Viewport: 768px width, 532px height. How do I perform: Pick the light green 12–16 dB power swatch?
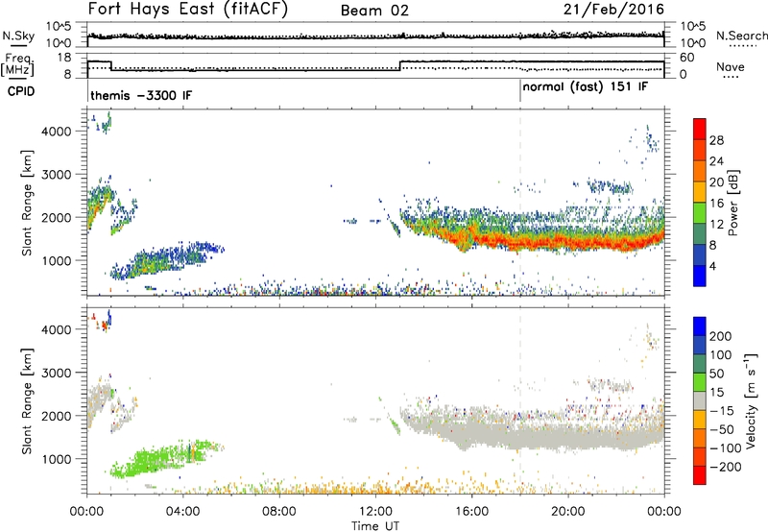(x=700, y=212)
